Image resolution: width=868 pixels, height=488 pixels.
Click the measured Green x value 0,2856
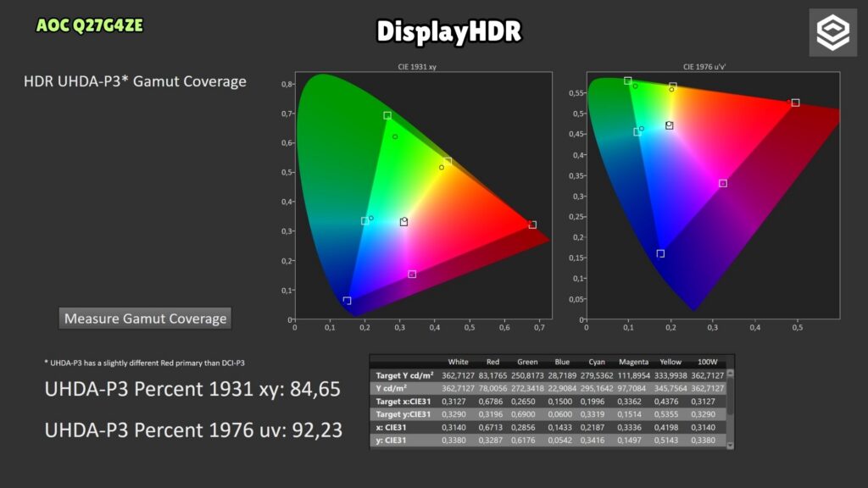coord(523,427)
